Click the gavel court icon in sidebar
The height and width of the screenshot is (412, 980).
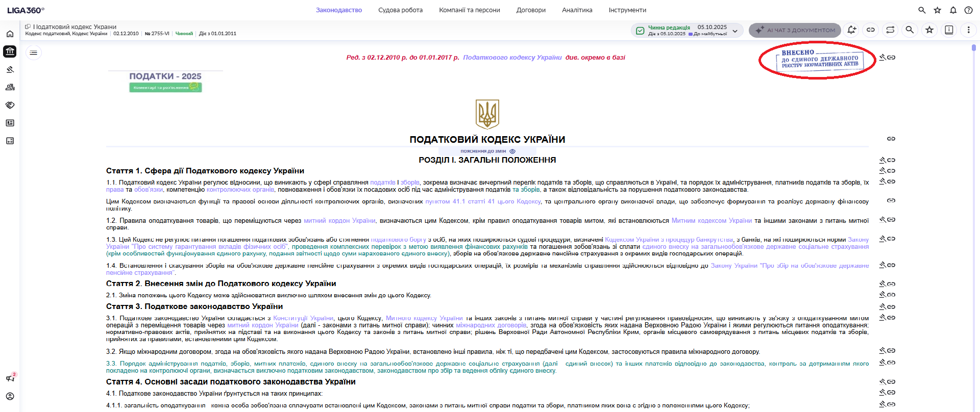tap(10, 69)
